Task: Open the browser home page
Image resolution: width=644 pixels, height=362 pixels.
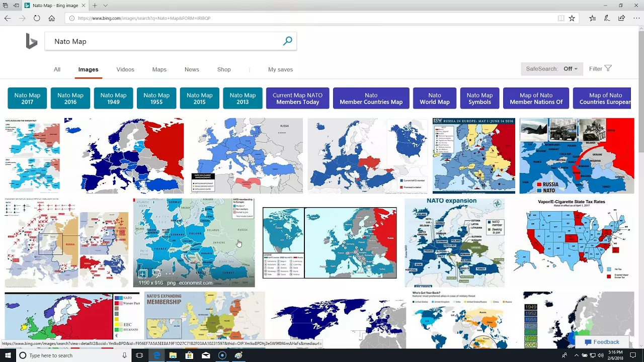Action: pyautogui.click(x=51, y=18)
